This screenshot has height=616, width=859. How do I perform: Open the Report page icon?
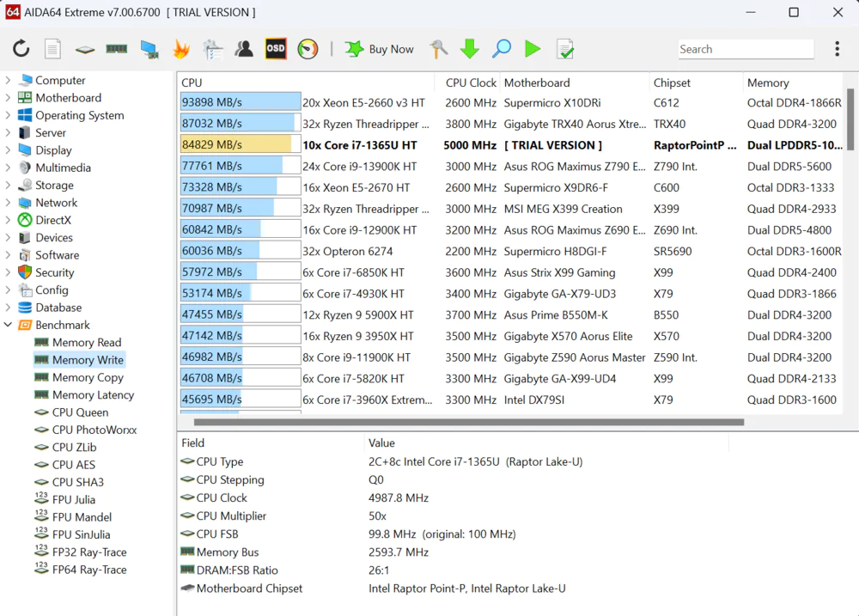coord(52,49)
